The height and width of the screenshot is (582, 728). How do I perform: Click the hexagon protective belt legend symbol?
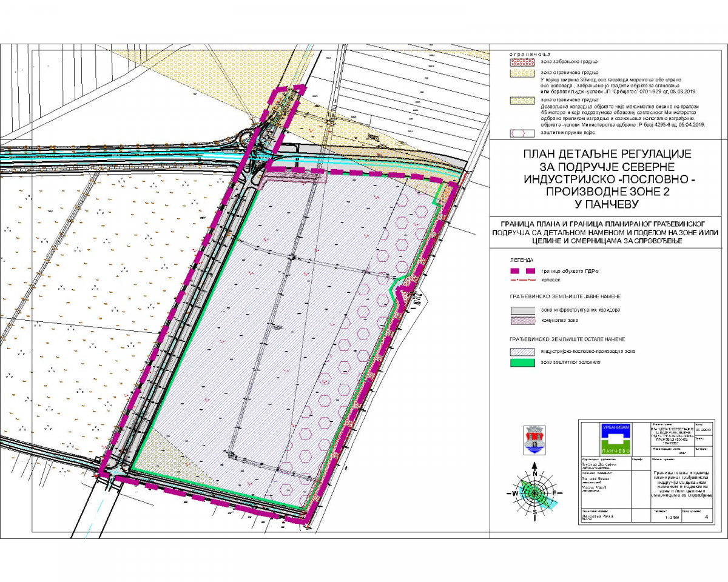coord(522,132)
